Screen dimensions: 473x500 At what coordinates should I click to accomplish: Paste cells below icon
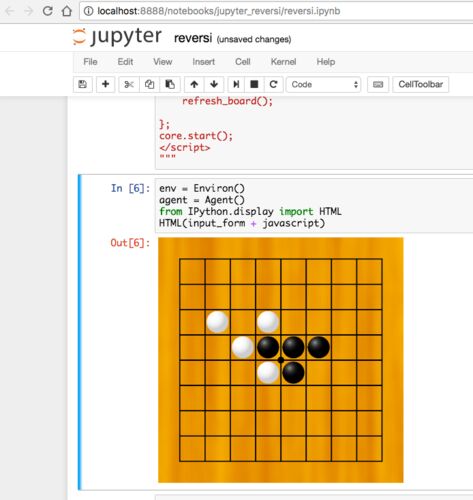tap(170, 84)
